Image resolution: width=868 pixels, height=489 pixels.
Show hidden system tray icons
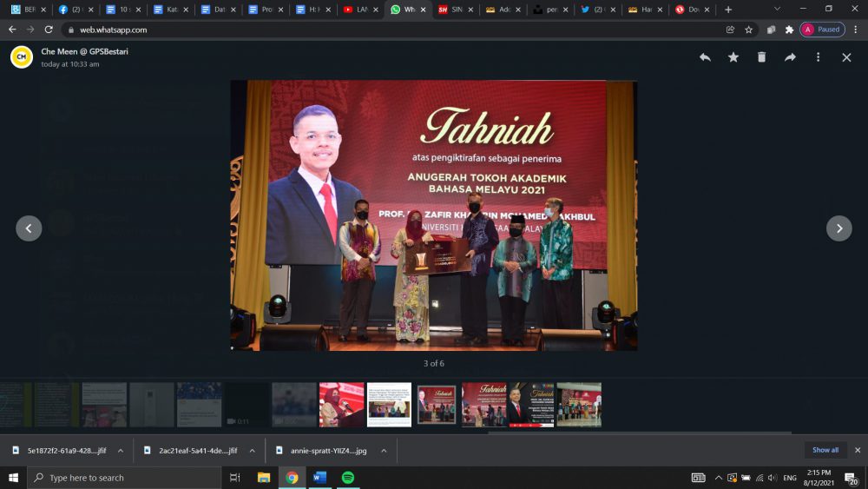[x=718, y=478]
